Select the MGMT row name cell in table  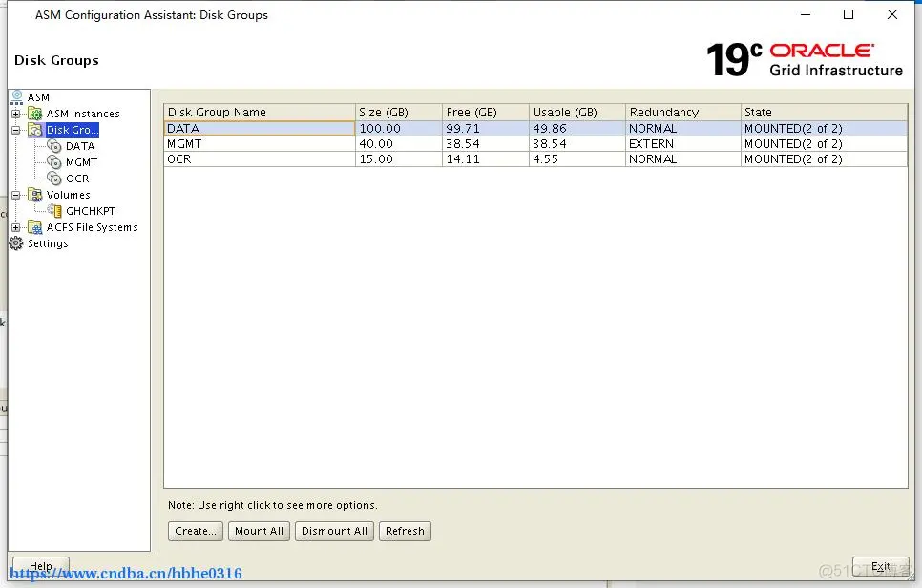tap(260, 143)
